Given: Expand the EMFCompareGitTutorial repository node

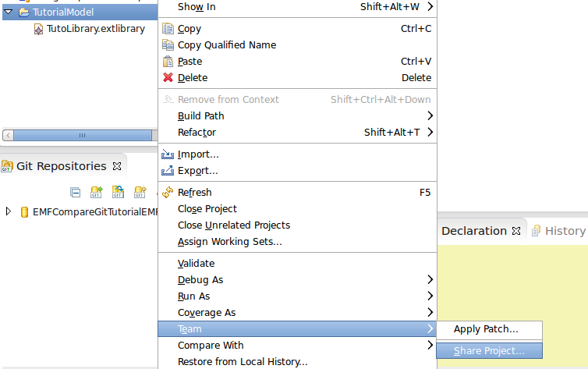Looking at the screenshot, I should tap(9, 211).
